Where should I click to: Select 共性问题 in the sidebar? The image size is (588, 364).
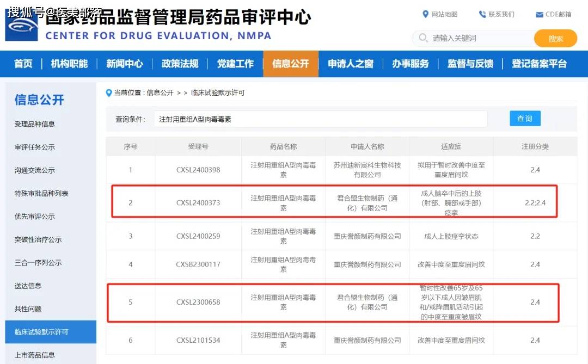pos(28,309)
